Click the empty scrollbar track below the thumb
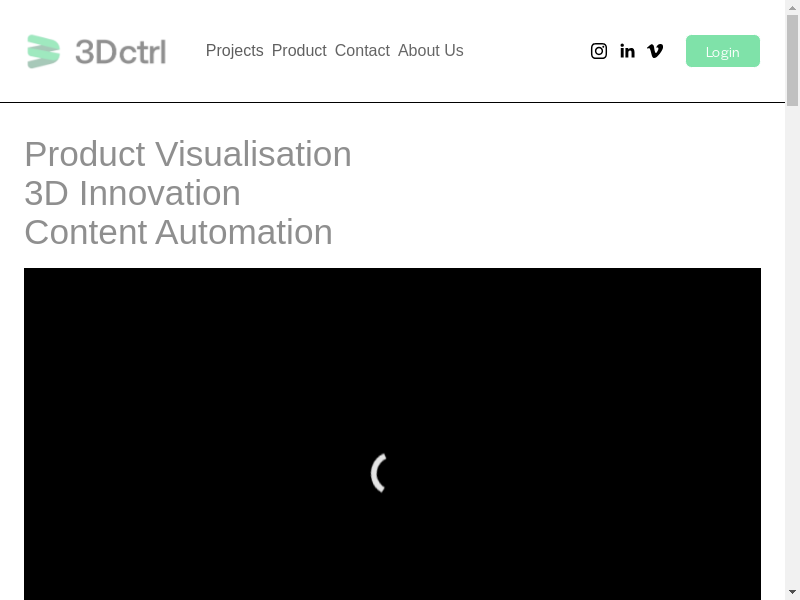The image size is (800, 600). 792,350
